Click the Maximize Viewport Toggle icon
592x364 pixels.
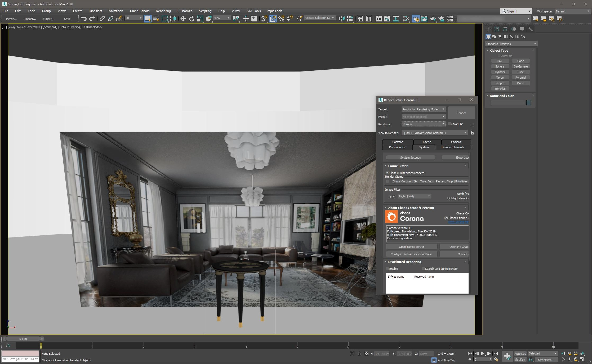pyautogui.click(x=582, y=359)
